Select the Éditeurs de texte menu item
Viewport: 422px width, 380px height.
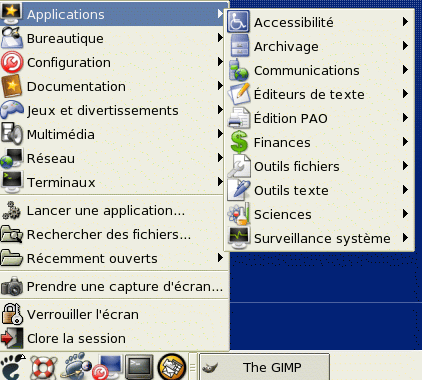pos(319,94)
